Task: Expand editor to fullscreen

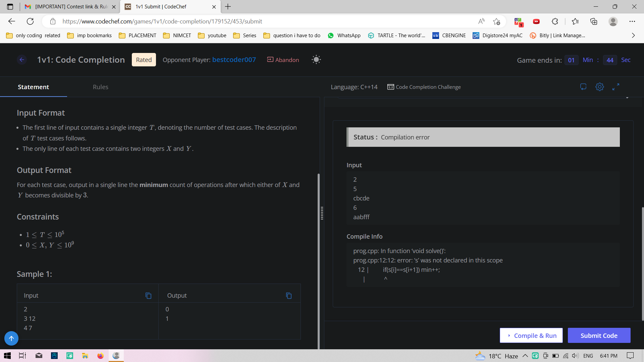Action: (x=615, y=87)
